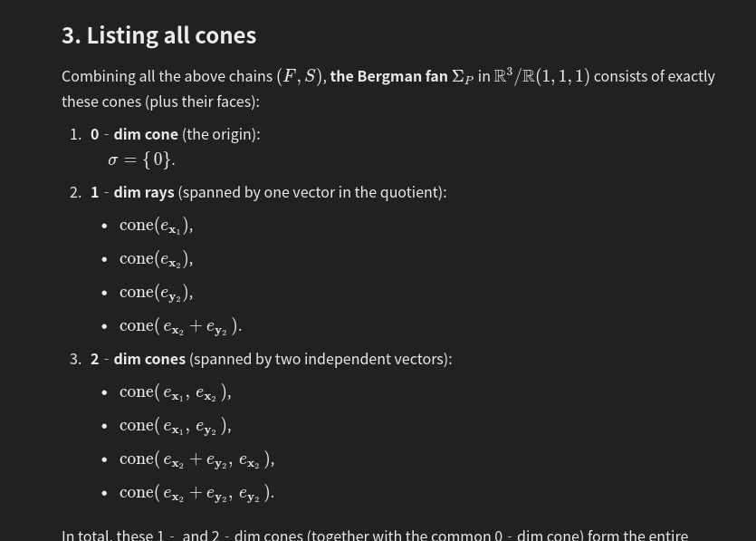Click the formula cone(e_x2 + e_y2, e_x2)
Viewport: 756px width, 541px height.
coord(196,459)
